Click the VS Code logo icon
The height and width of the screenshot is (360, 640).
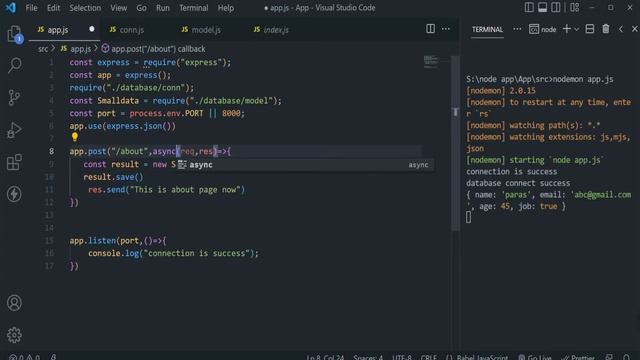11,8
